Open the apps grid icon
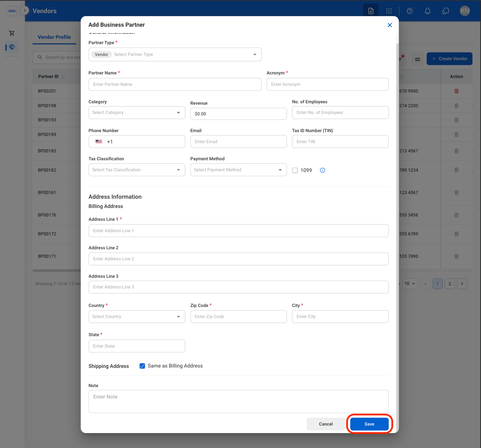Screen dimensions: 481x448 [x=389, y=11]
